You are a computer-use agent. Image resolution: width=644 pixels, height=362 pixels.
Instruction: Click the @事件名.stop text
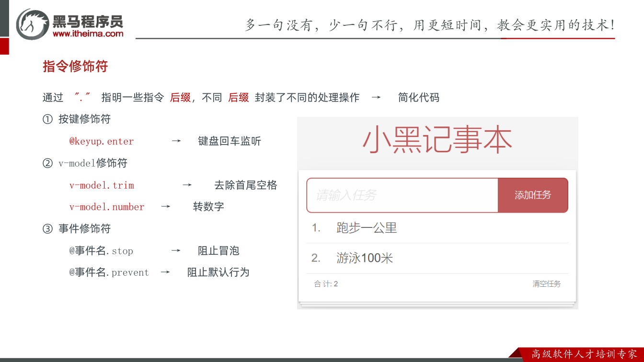pyautogui.click(x=101, y=251)
